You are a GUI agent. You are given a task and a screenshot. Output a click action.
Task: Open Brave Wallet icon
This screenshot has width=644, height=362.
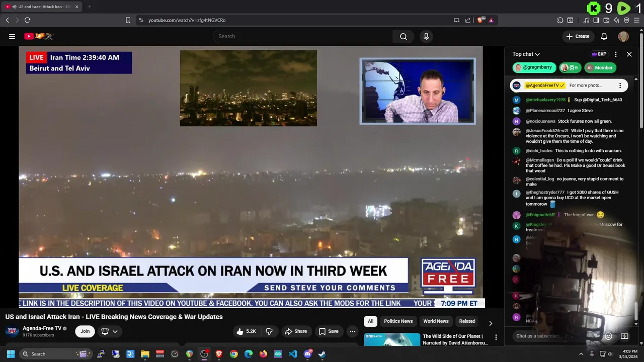pos(606,20)
